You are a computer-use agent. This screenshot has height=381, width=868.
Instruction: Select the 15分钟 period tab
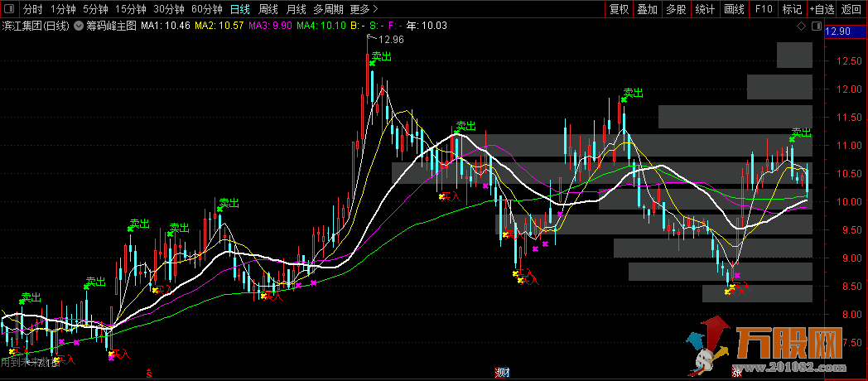click(x=131, y=9)
